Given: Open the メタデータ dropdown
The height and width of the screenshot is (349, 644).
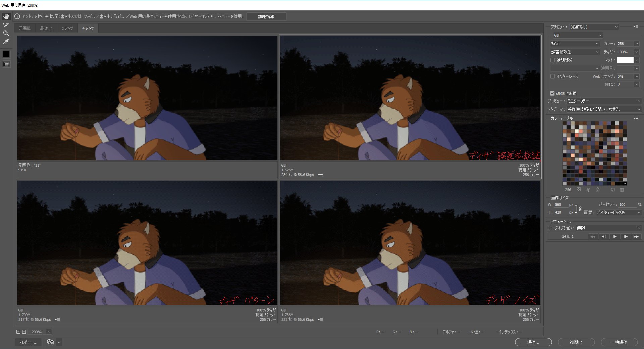Looking at the screenshot, I should tap(604, 109).
